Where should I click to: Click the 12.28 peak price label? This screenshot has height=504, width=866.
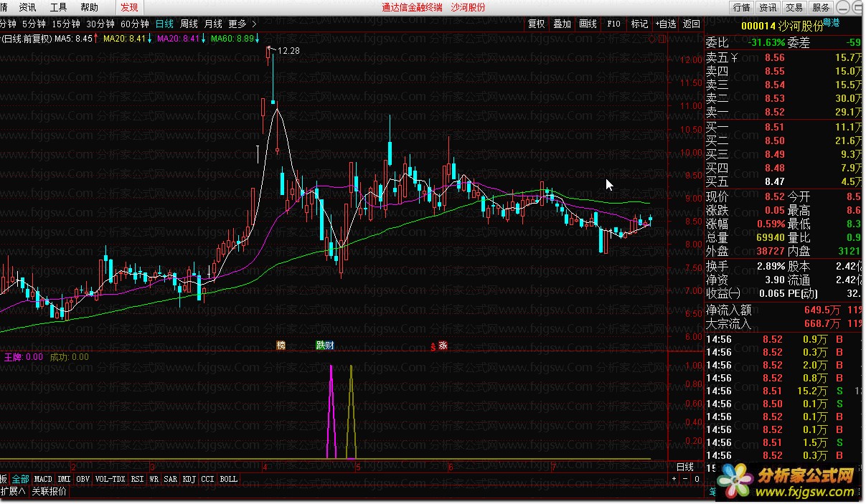click(x=288, y=51)
